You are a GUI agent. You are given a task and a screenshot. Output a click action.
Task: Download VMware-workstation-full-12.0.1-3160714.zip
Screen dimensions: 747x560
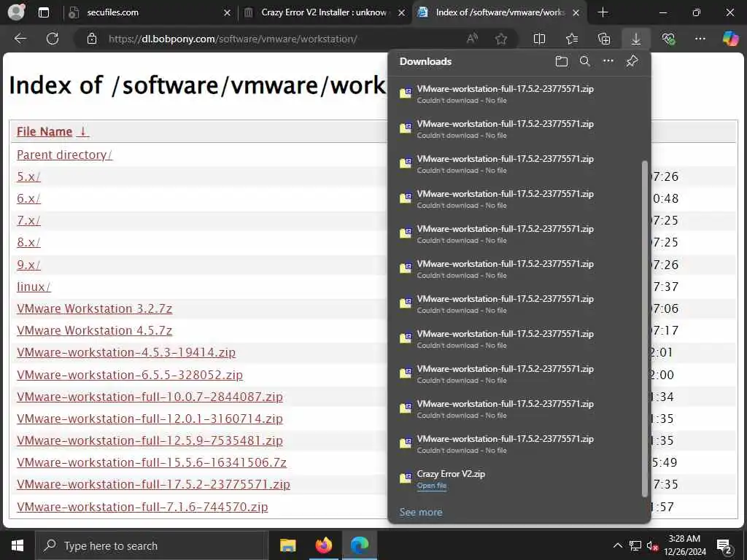pos(150,419)
